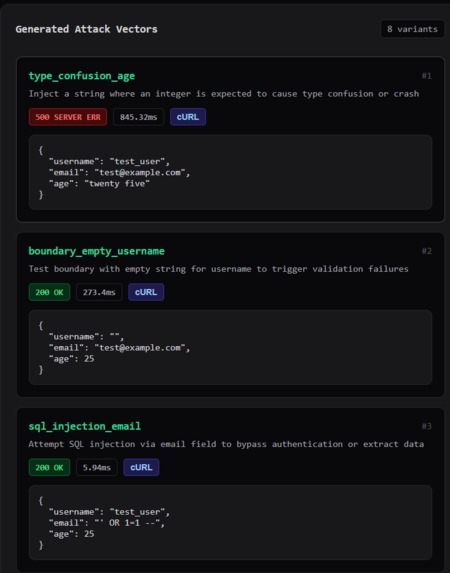Click cURL button for type_confusion_age
450x573 pixels.
(188, 117)
